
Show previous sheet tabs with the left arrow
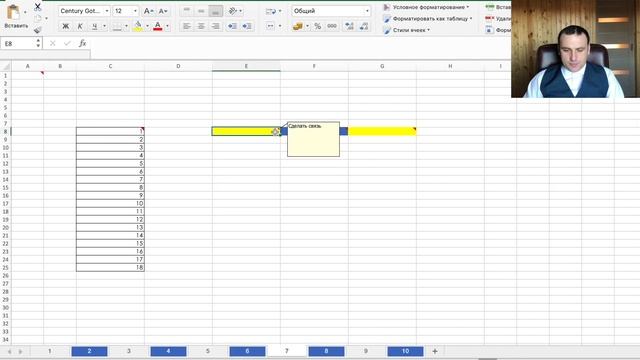9,351
